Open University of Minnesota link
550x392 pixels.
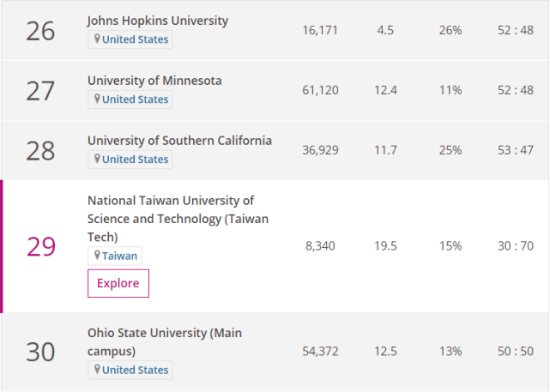tap(154, 80)
